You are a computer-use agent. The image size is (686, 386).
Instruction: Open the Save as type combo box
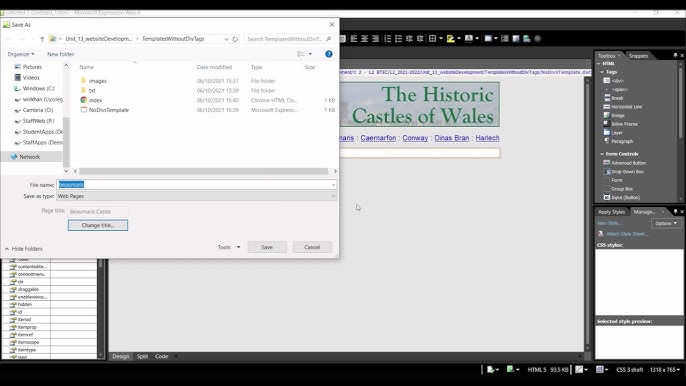tap(196, 196)
